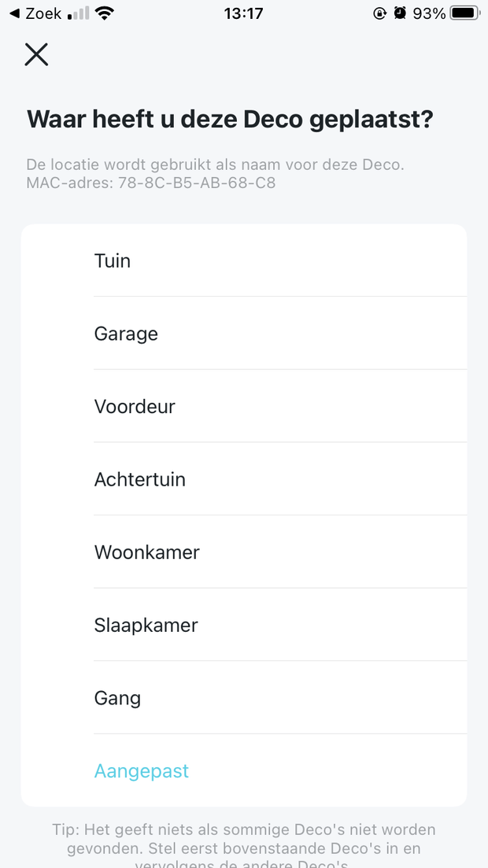Tap the 93% battery percentage
Image resolution: width=488 pixels, height=868 pixels.
click(430, 13)
